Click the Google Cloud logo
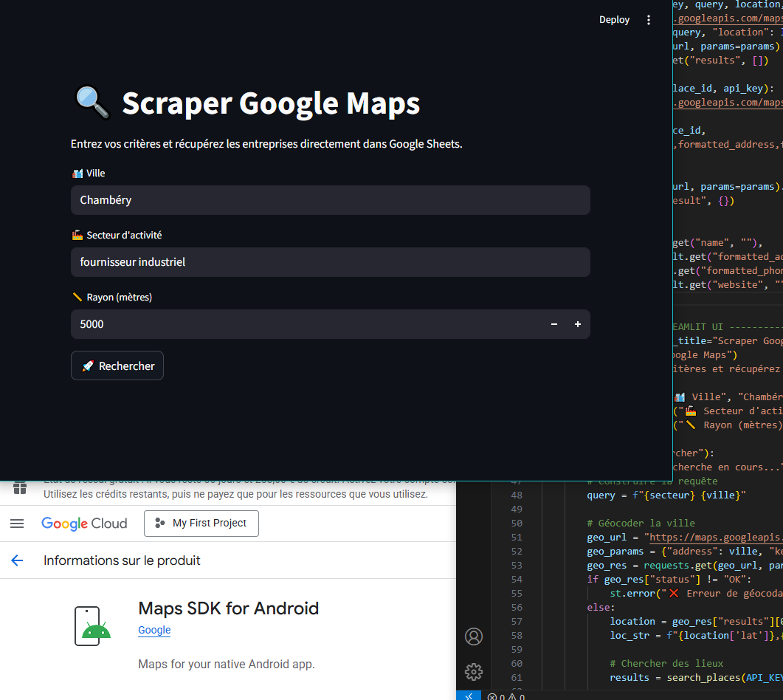Viewport: 783px width, 700px height. pyautogui.click(x=83, y=524)
